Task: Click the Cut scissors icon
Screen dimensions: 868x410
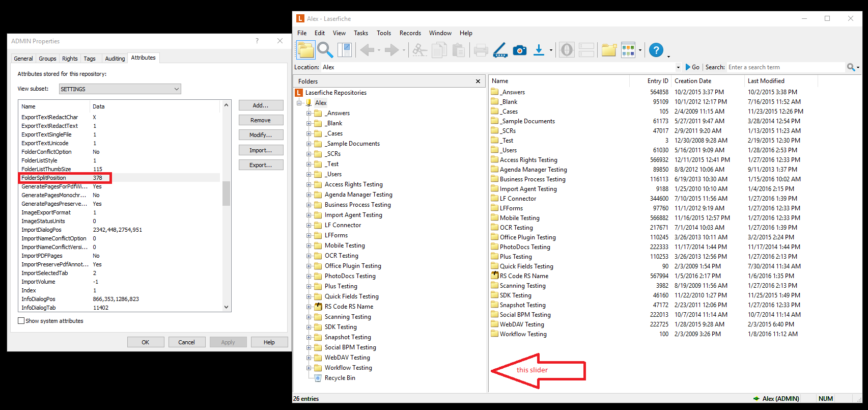Action: pos(419,50)
